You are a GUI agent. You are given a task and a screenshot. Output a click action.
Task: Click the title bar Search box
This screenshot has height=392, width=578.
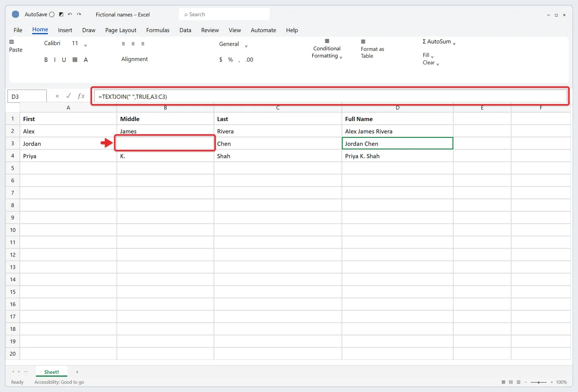point(224,14)
